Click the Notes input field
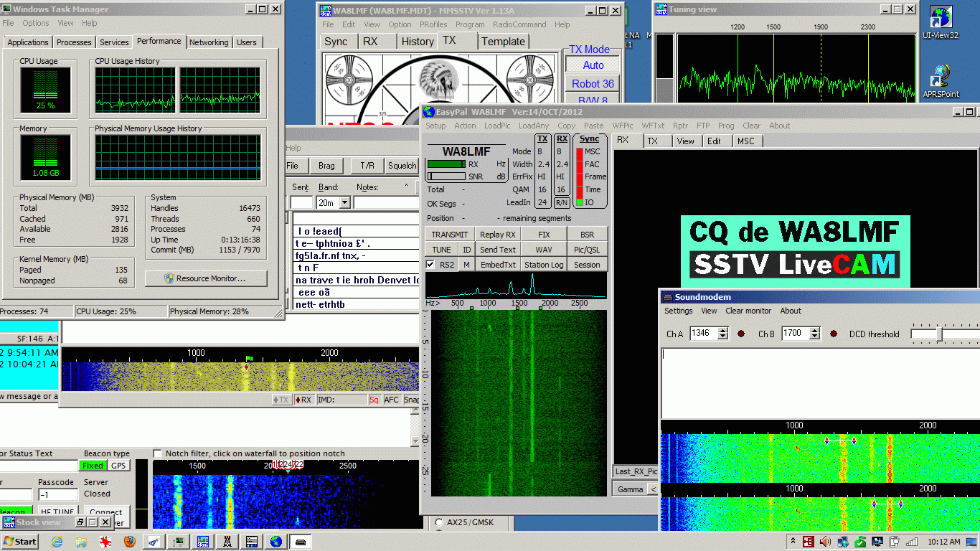 (385, 203)
